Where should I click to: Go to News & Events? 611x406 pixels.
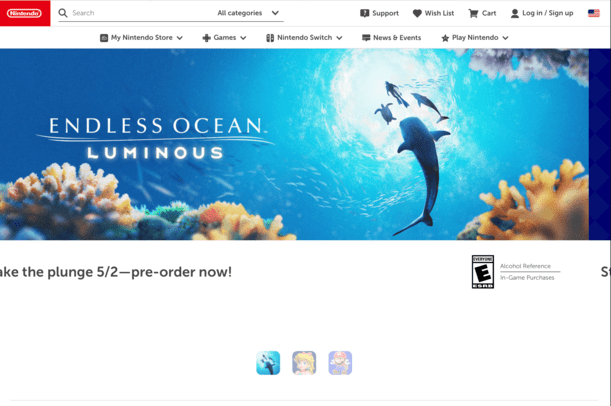392,38
